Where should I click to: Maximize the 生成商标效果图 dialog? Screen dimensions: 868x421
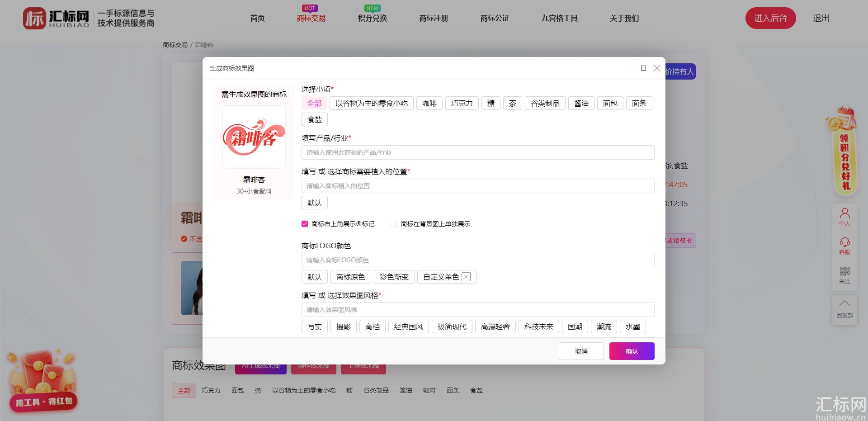pyautogui.click(x=643, y=68)
